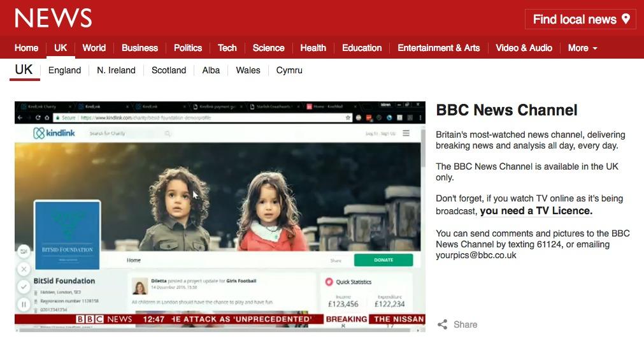Click the BitSid Foundation logo tile

[68, 235]
